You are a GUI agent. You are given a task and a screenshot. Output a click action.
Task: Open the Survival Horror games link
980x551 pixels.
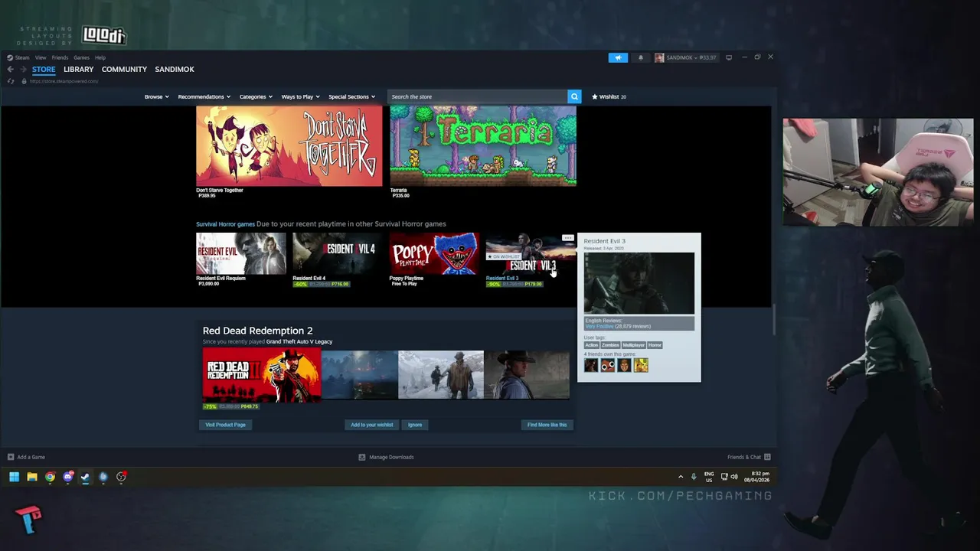click(225, 224)
